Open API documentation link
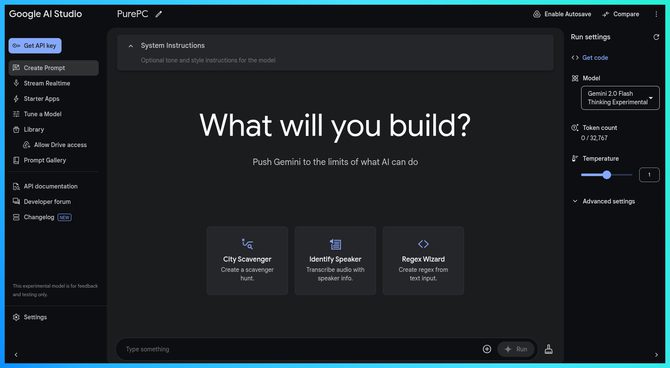Image resolution: width=670 pixels, height=368 pixels. pyautogui.click(x=50, y=186)
